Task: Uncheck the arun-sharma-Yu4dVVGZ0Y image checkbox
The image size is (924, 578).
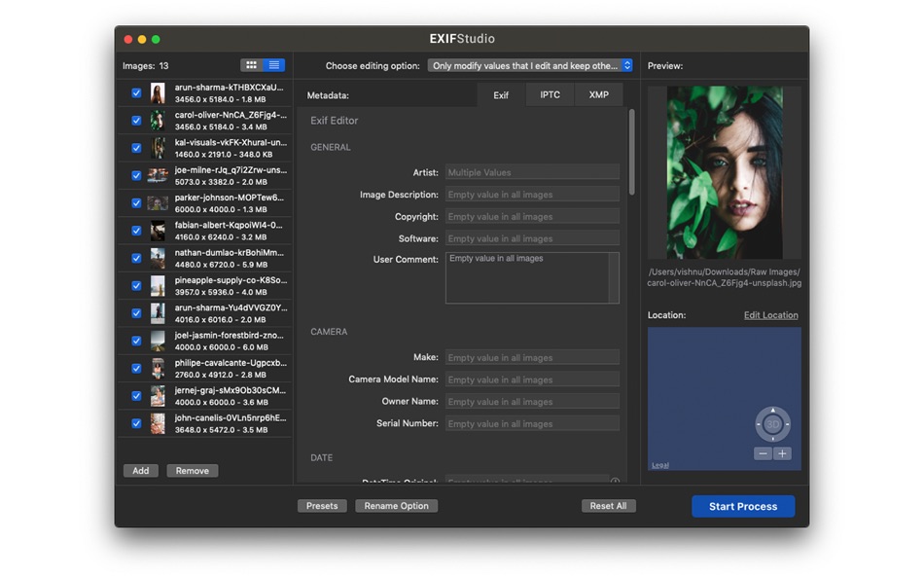Action: pos(136,313)
